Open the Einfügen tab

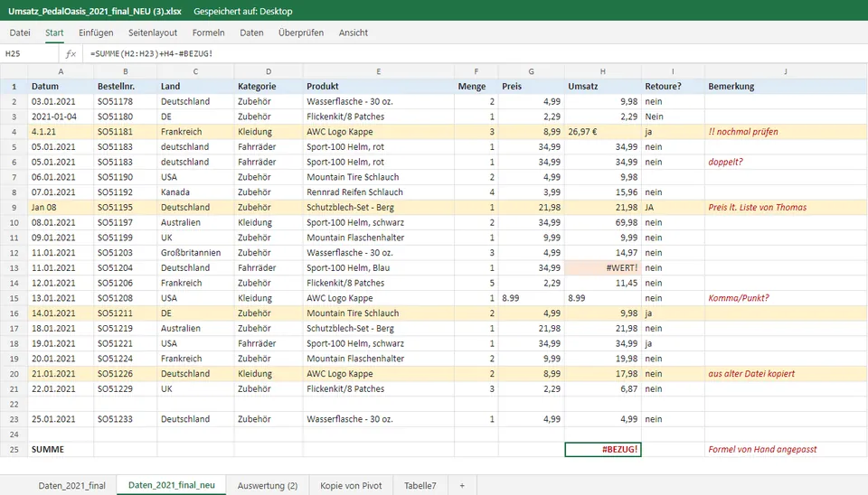click(x=96, y=33)
